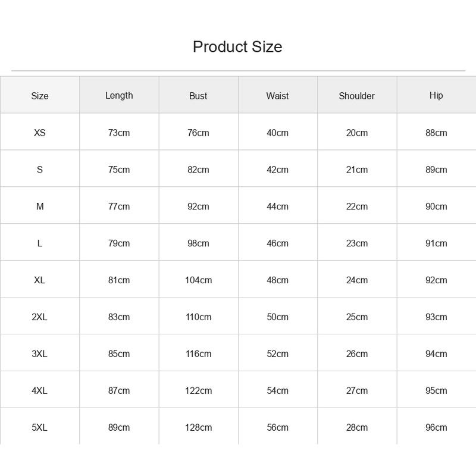
Task: Click the 46cm waist cell
Action: [277, 243]
